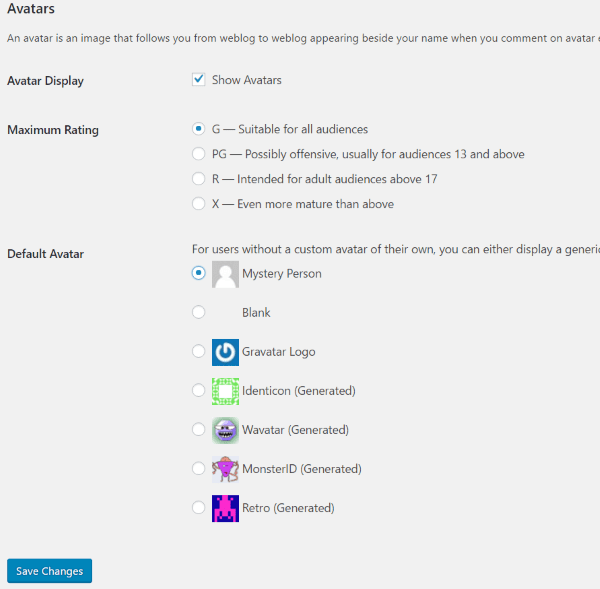Select the Mystery Person radio button

coord(199,273)
